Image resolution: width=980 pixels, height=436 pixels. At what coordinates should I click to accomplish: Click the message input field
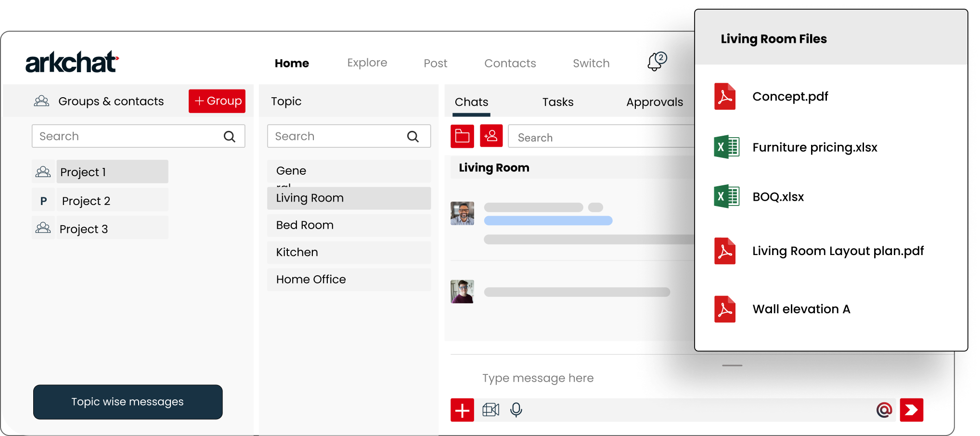538,378
